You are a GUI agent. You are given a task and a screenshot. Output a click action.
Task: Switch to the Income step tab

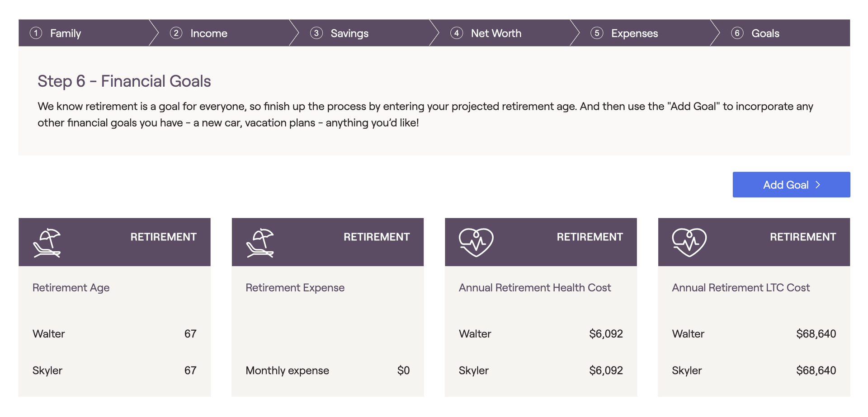coord(208,33)
